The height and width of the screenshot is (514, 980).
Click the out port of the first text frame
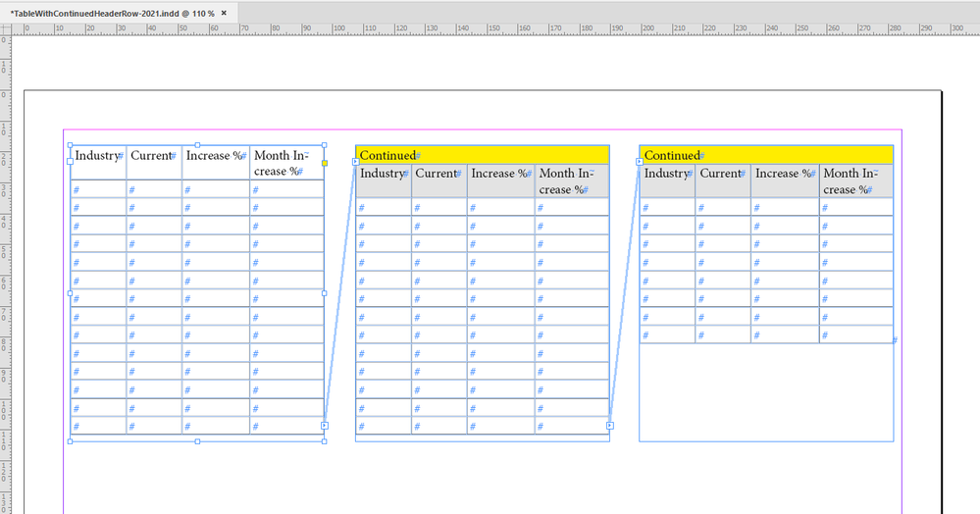[325, 425]
